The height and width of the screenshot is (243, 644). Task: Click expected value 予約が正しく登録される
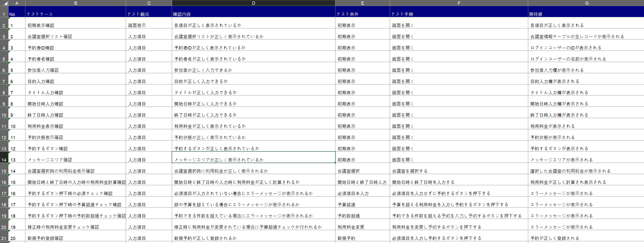tap(586, 236)
